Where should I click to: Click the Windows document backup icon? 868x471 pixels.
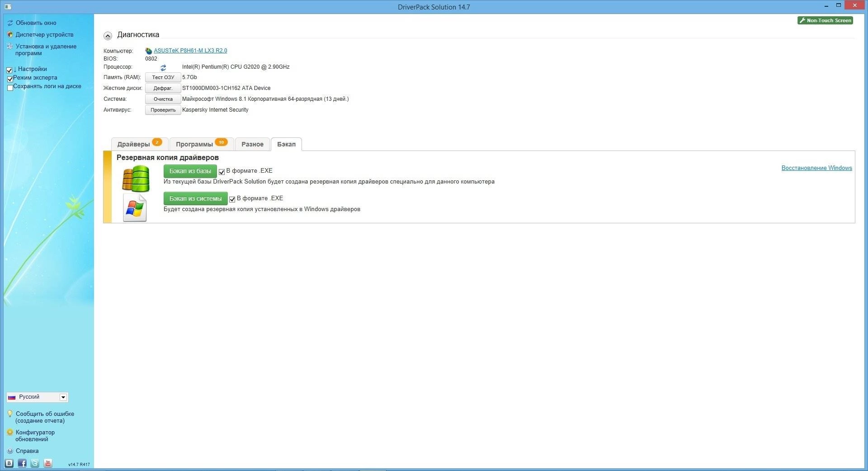135,208
